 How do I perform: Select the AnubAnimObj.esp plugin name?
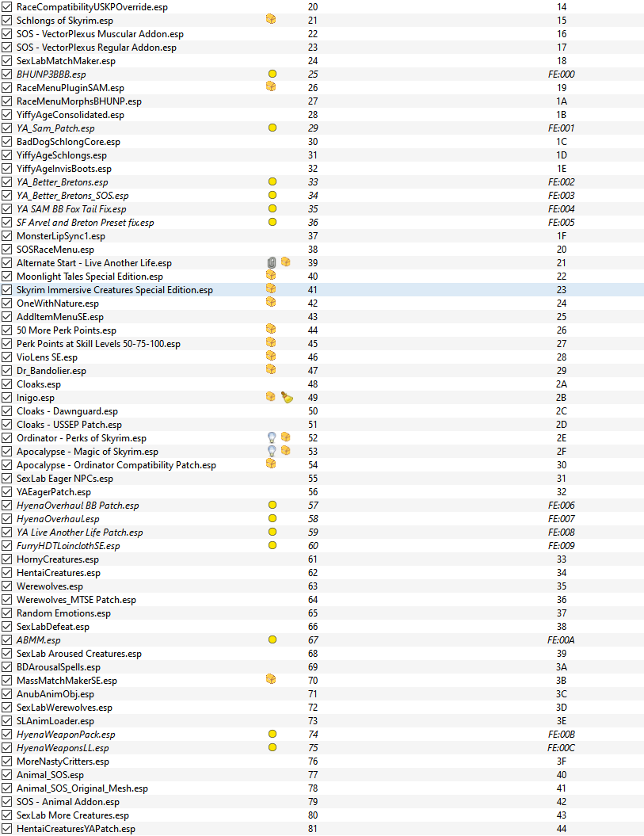55,694
